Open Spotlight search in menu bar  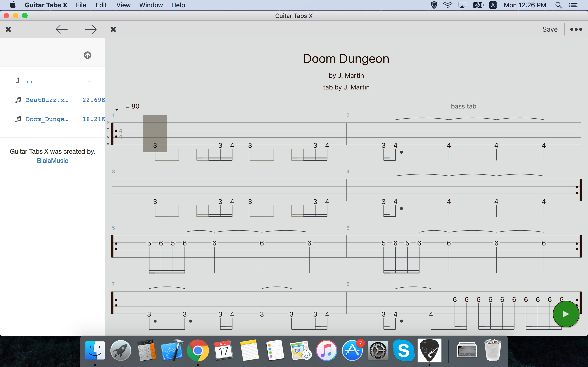click(558, 5)
